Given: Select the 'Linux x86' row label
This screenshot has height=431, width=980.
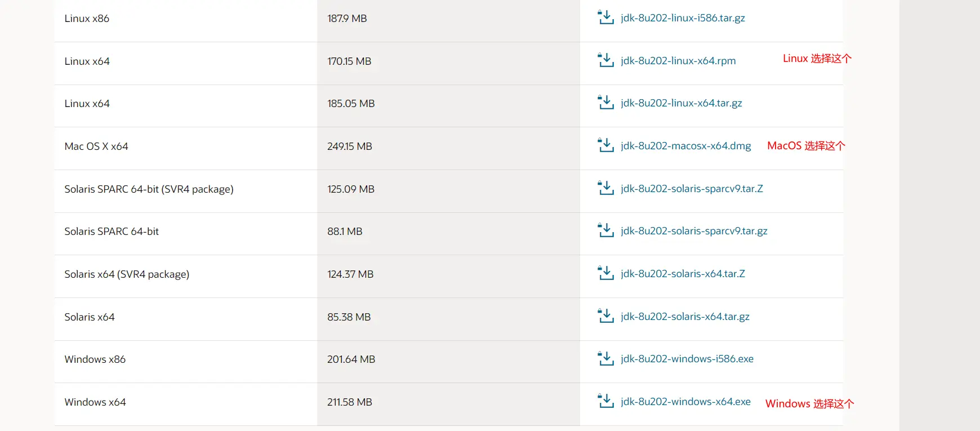Looking at the screenshot, I should [x=87, y=19].
